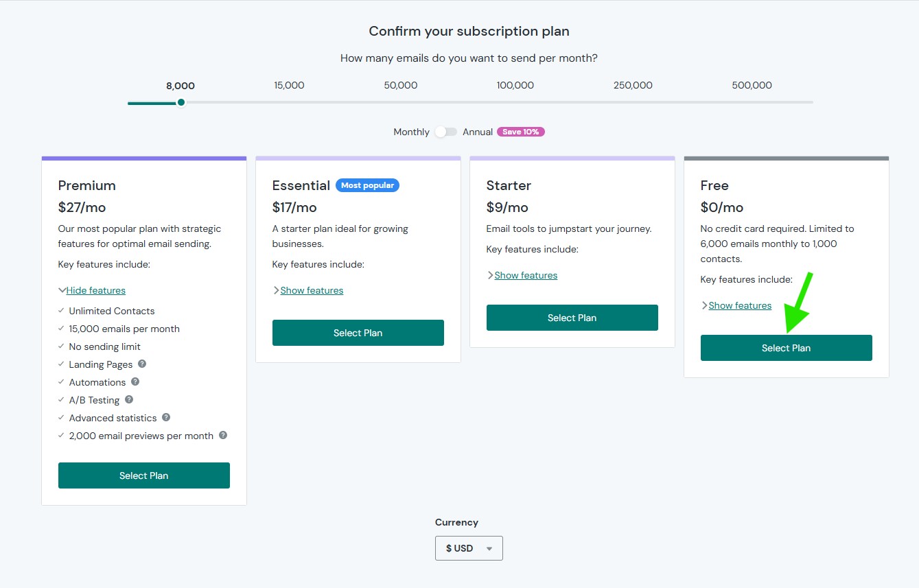Toggle Monthly/Annual billing switch
Viewport: 919px width, 588px height.
(x=446, y=132)
